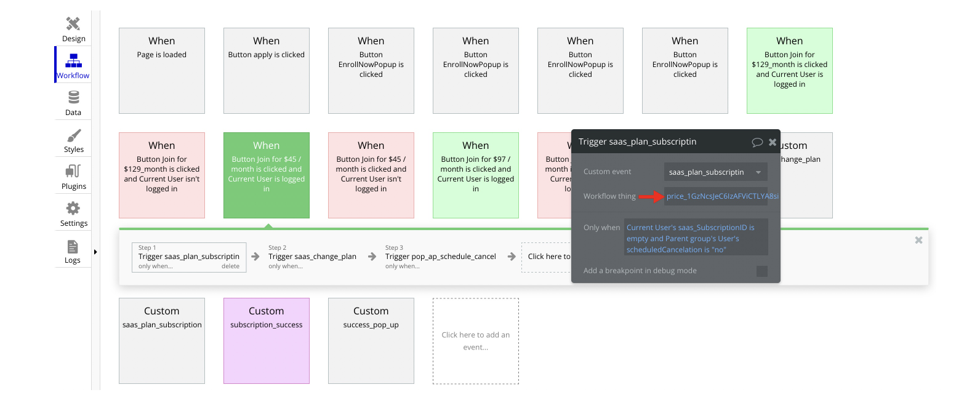
Task: Click the Workflow thing price value field
Action: [717, 196]
